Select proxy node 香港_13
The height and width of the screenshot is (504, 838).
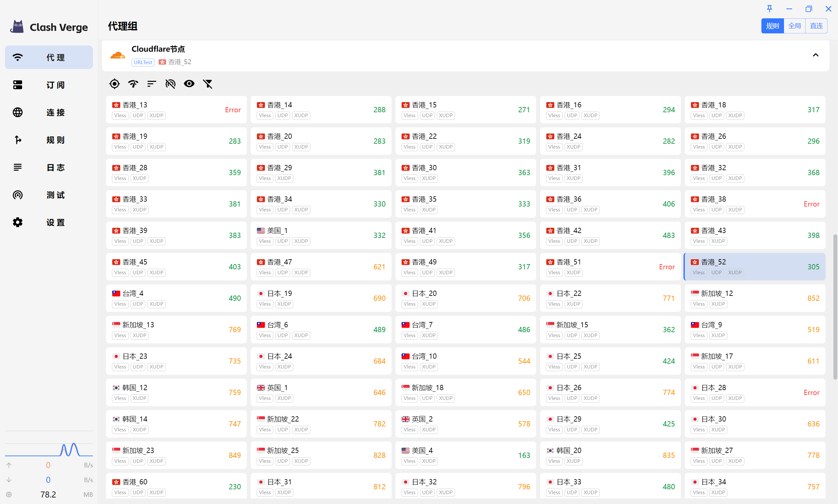pos(176,110)
